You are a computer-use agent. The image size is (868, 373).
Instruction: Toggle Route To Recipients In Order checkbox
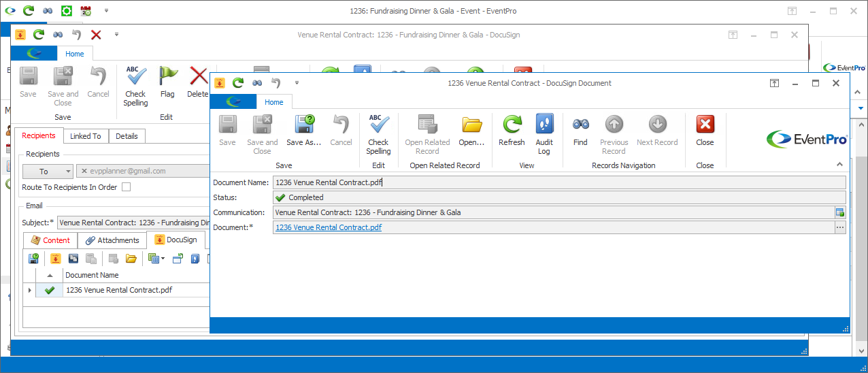click(126, 187)
